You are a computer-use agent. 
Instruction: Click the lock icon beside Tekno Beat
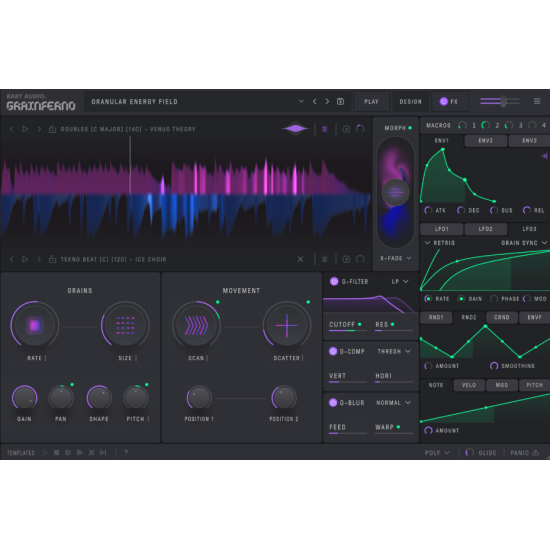click(x=52, y=259)
